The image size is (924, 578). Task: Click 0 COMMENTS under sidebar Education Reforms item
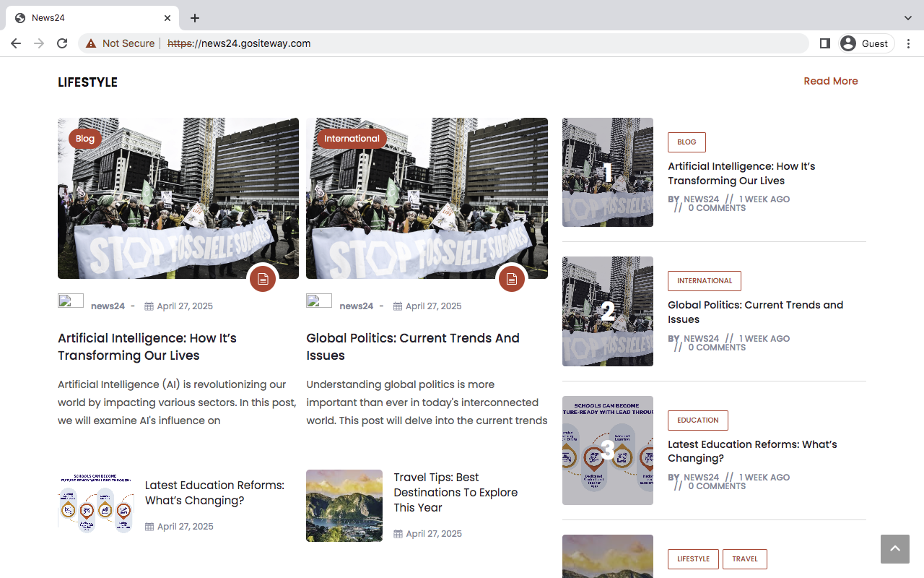coord(717,486)
